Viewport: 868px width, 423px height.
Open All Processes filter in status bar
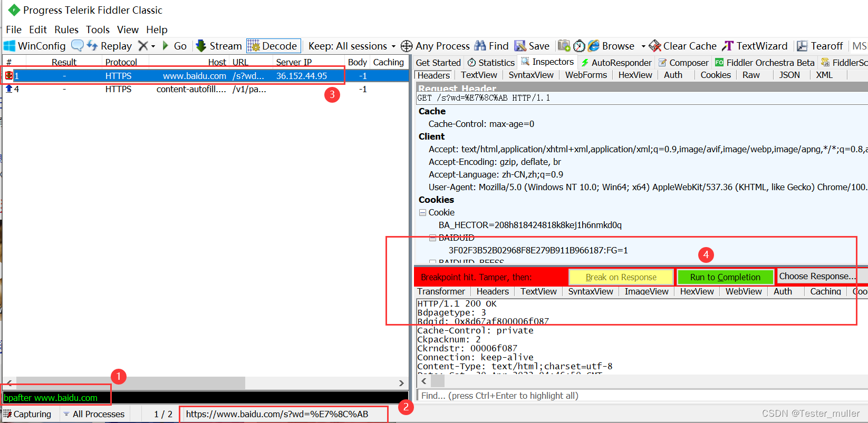[94, 414]
